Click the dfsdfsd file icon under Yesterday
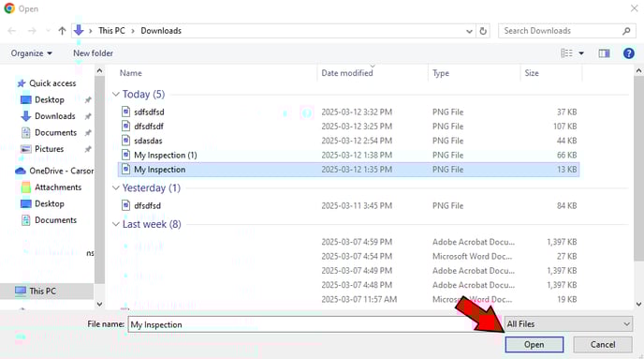This screenshot has height=359, width=644. [126, 205]
